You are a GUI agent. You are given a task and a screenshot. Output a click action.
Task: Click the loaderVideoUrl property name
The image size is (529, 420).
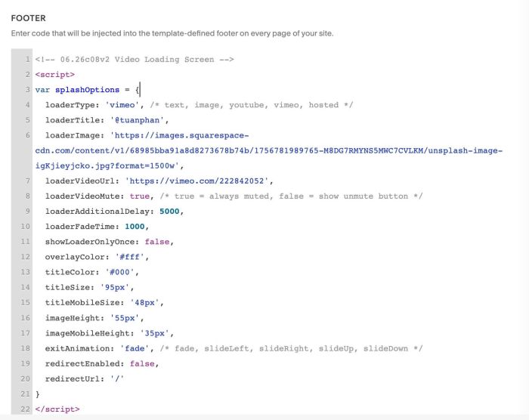pos(80,181)
